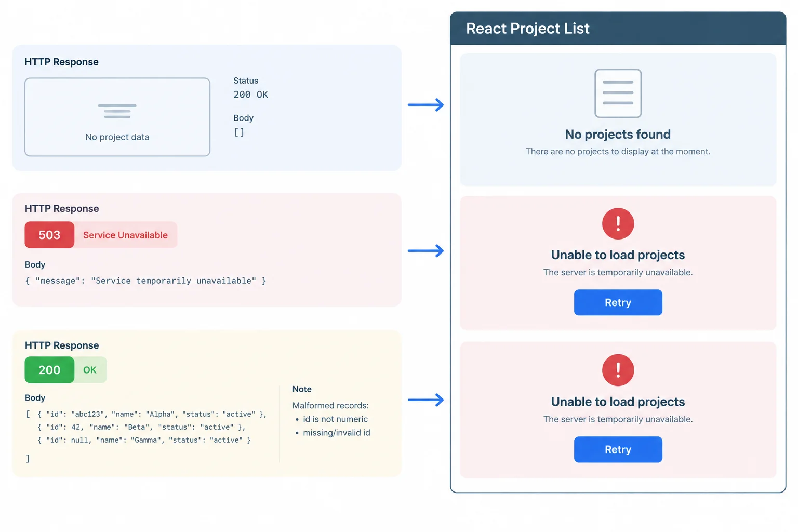
Task: Click the empty document icon above No projects found
Action: click(x=618, y=94)
